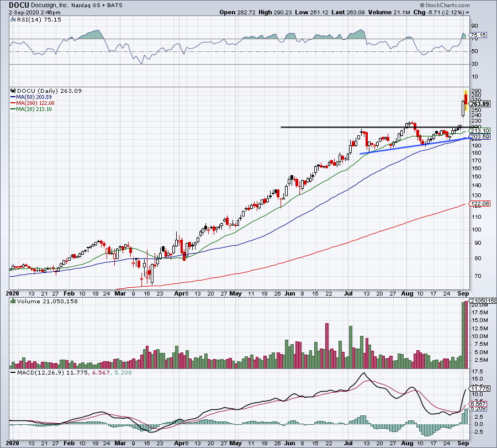Click the Docusign, Inc. company name
497x448 pixels.
coord(50,5)
